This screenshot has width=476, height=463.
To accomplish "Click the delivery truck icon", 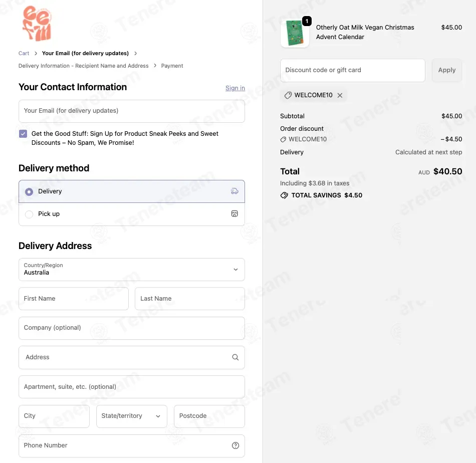I will (234, 191).
